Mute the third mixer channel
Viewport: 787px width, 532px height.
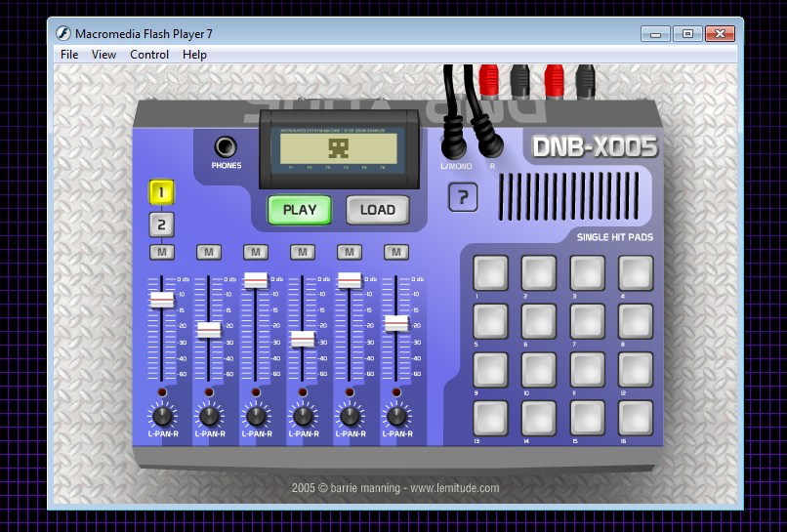pos(256,252)
